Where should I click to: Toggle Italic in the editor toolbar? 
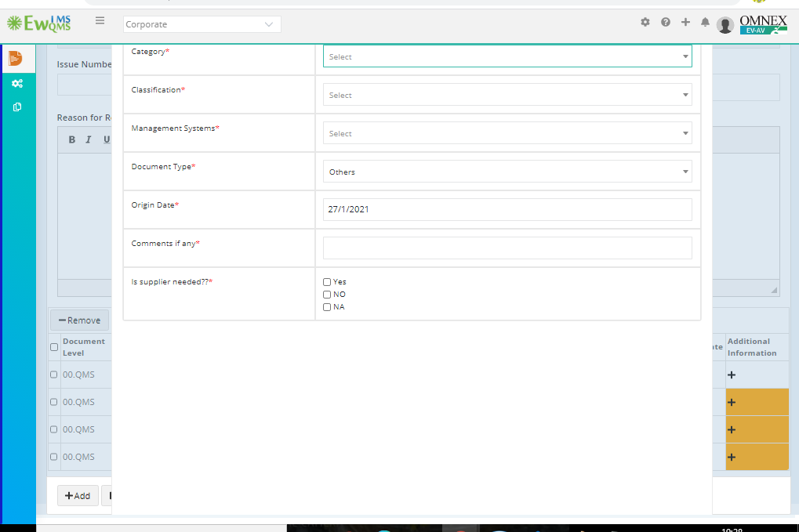tap(88, 139)
